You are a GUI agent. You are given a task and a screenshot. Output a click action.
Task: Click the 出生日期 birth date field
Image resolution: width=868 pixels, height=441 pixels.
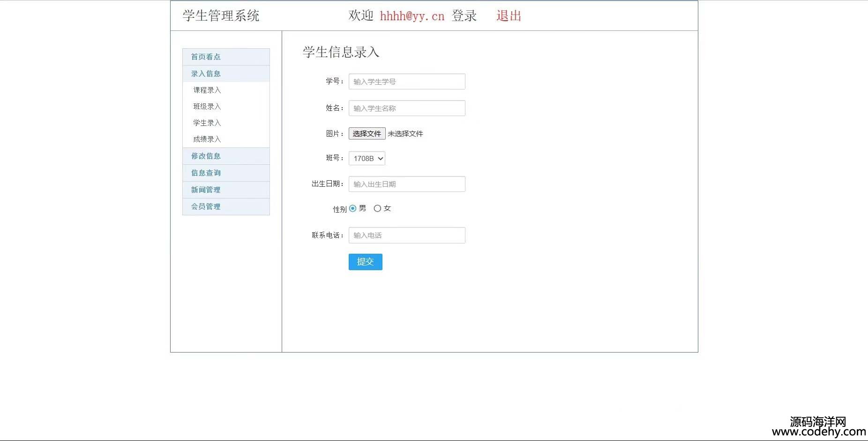[406, 184]
